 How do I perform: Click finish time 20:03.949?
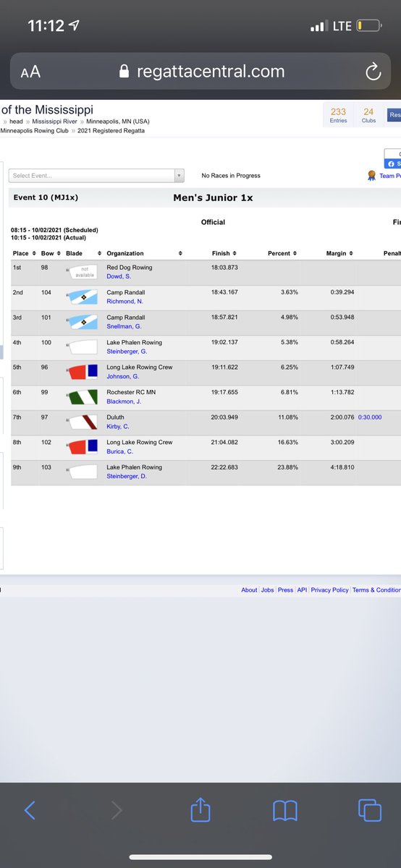click(x=225, y=417)
